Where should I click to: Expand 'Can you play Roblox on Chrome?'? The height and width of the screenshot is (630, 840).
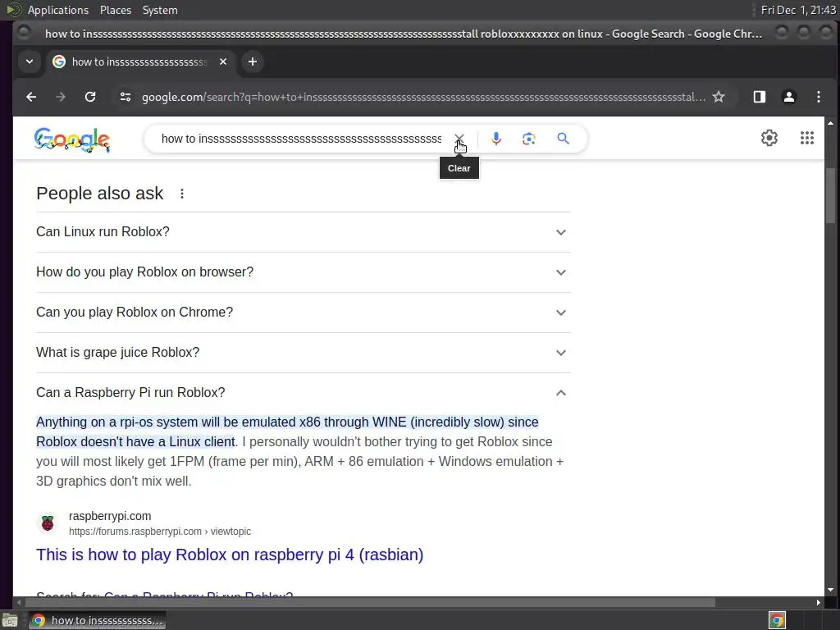click(x=304, y=313)
